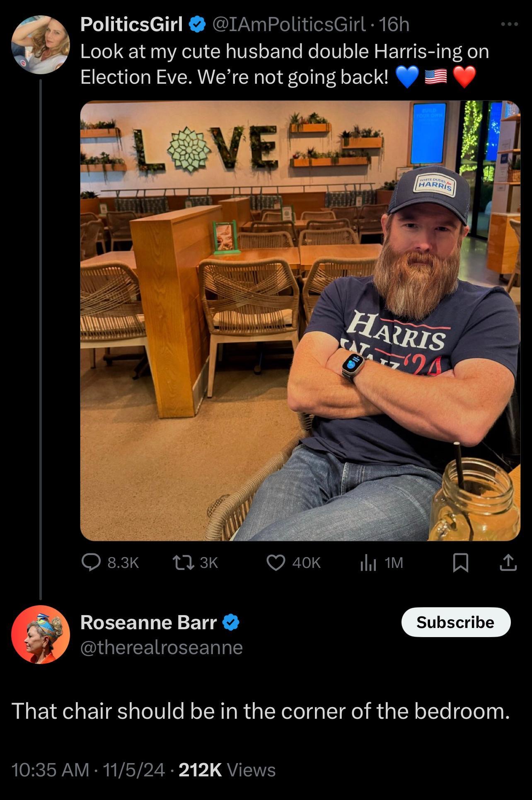This screenshot has height=800, width=532.
Task: Open PoliticsGirl's profile picture
Action: coord(41,45)
